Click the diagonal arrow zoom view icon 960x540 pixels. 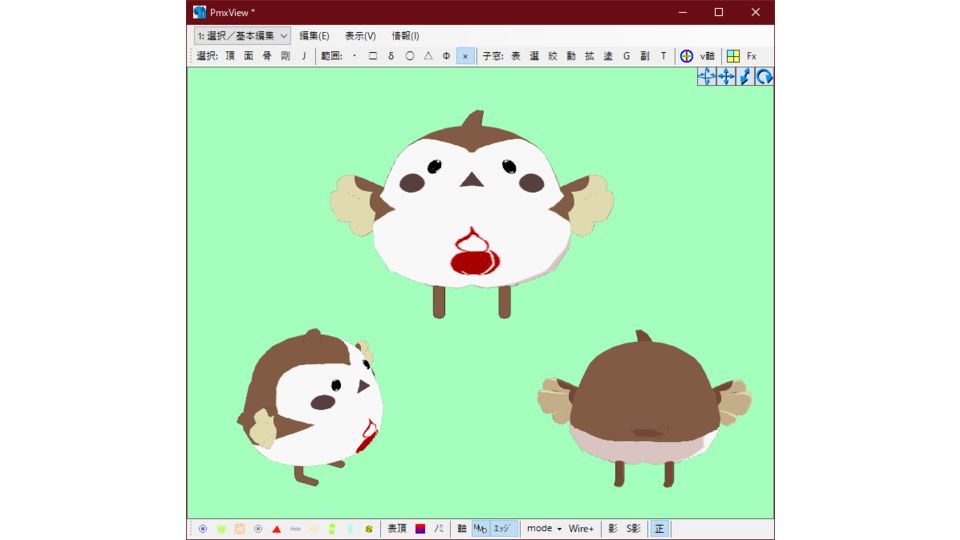tap(745, 77)
